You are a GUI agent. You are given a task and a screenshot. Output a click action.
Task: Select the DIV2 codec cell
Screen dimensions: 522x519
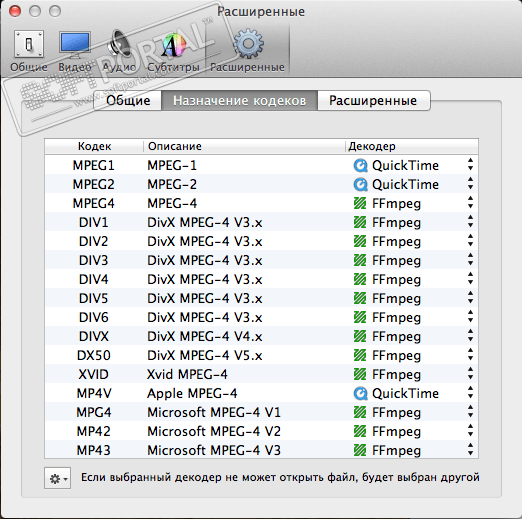click(x=94, y=241)
